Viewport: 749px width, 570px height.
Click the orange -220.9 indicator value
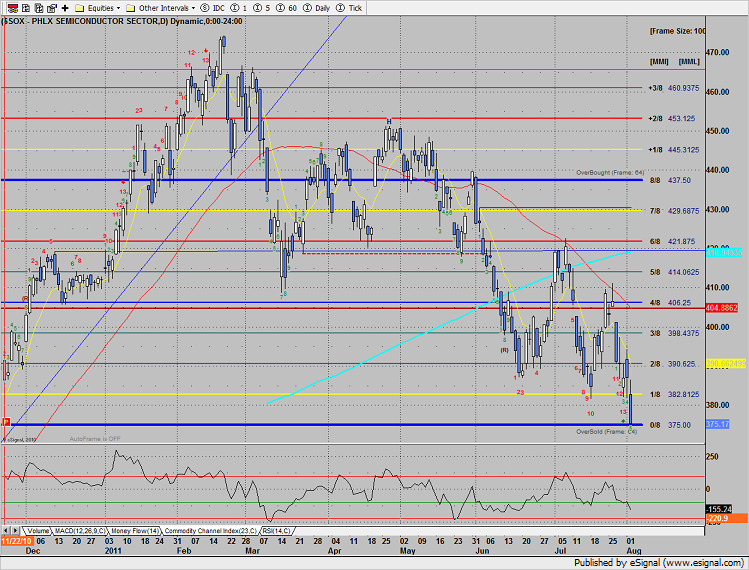pos(726,518)
